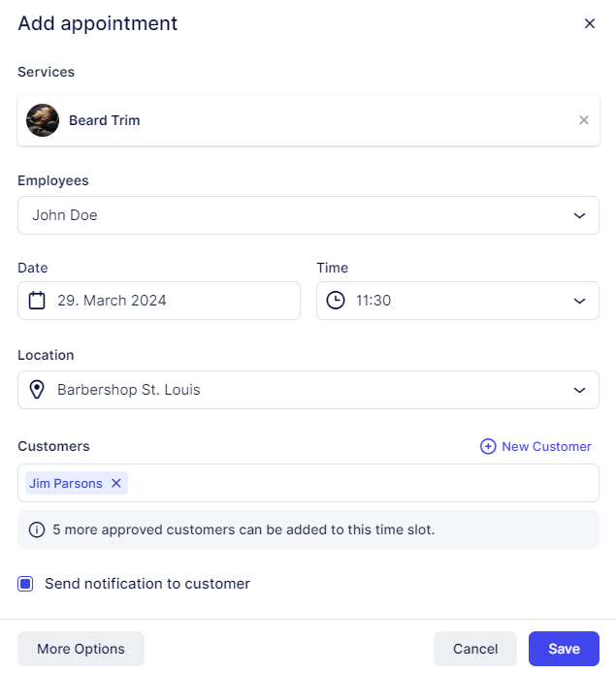Image resolution: width=616 pixels, height=673 pixels.
Task: Expand the Location dropdown chevron
Action: click(579, 390)
